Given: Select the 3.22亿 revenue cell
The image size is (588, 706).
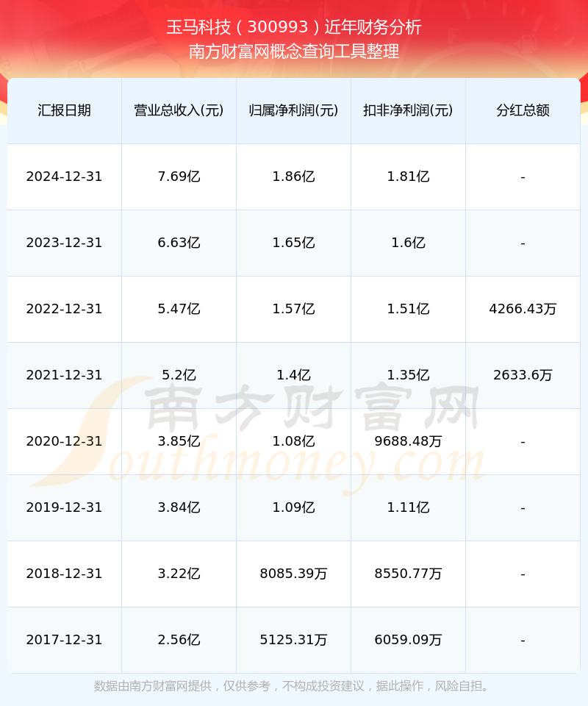Looking at the screenshot, I should [179, 574].
